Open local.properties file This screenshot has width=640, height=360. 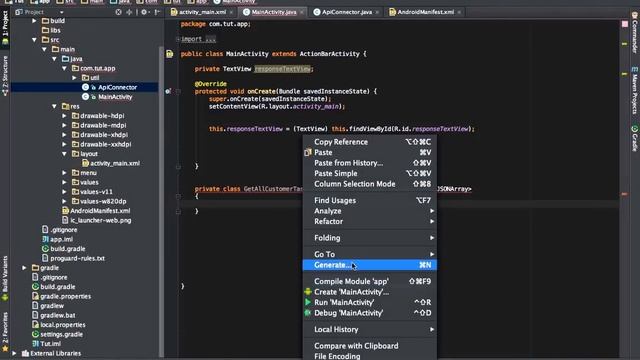click(62, 325)
